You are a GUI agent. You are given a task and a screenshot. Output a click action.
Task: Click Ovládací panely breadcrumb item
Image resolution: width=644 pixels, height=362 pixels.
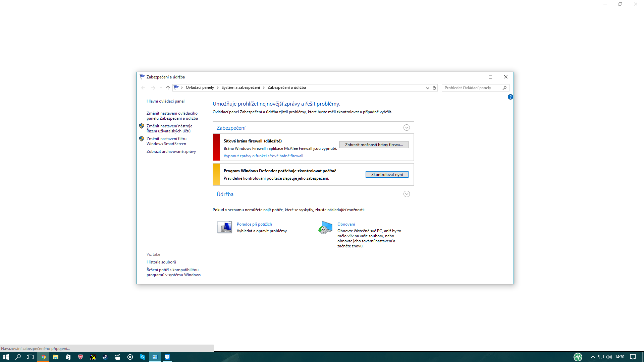pyautogui.click(x=200, y=87)
